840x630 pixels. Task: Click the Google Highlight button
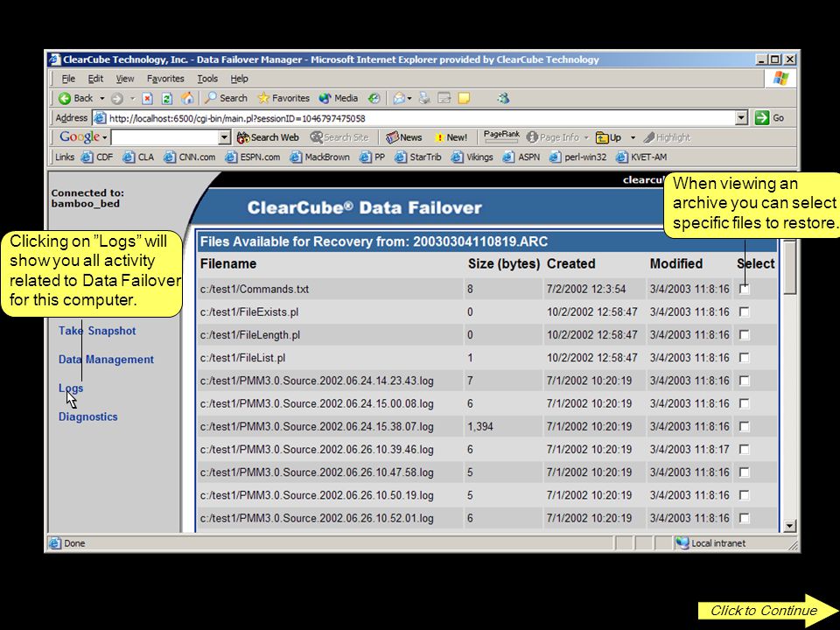667,137
